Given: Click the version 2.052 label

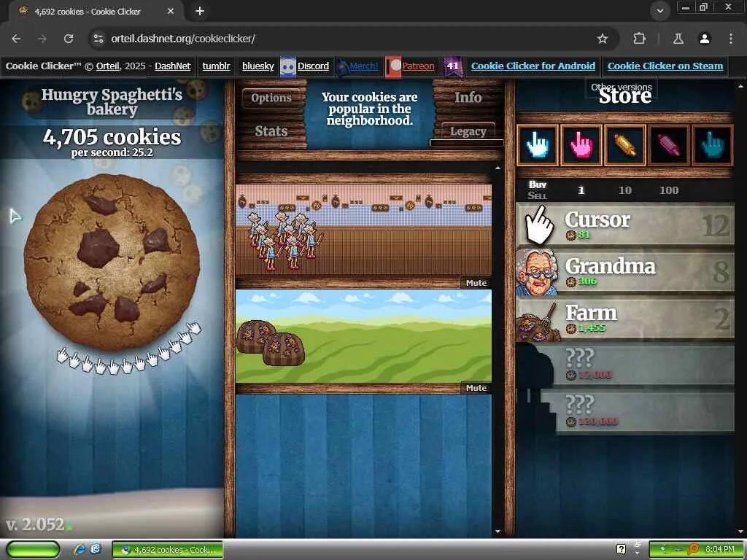Looking at the screenshot, I should [35, 524].
